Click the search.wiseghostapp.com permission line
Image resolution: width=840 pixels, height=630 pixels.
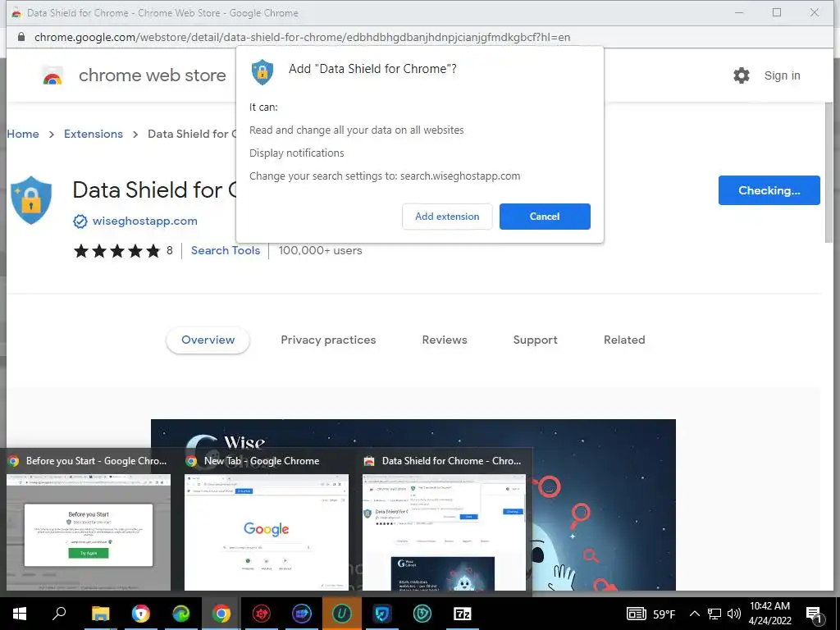coord(385,176)
